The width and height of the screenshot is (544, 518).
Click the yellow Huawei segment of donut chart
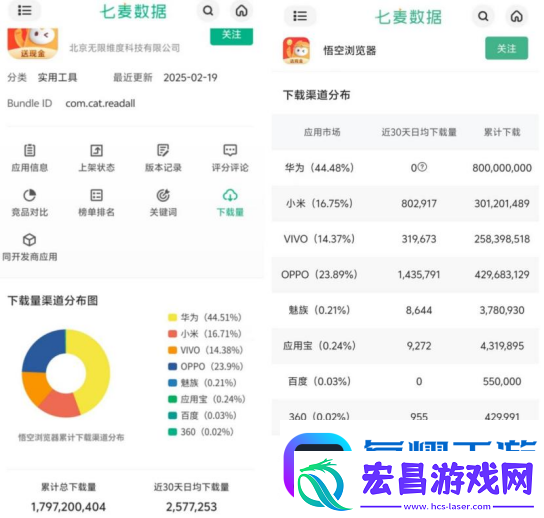98,368
